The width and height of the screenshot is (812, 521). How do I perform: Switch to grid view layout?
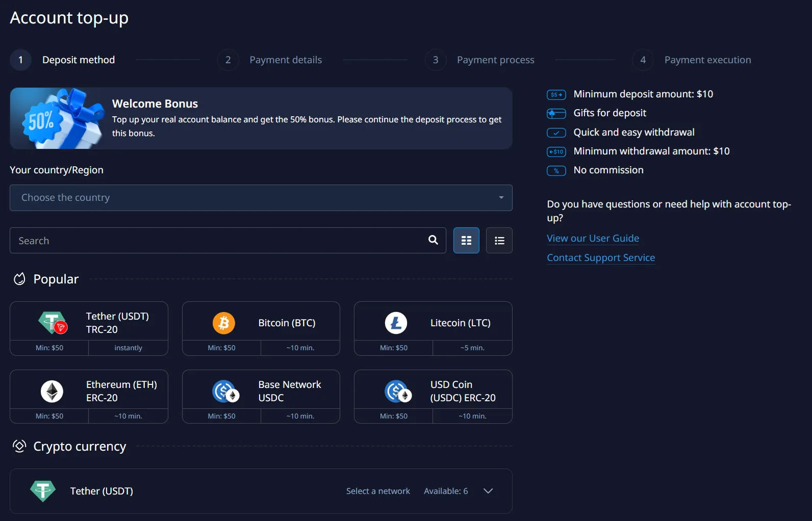click(x=466, y=241)
